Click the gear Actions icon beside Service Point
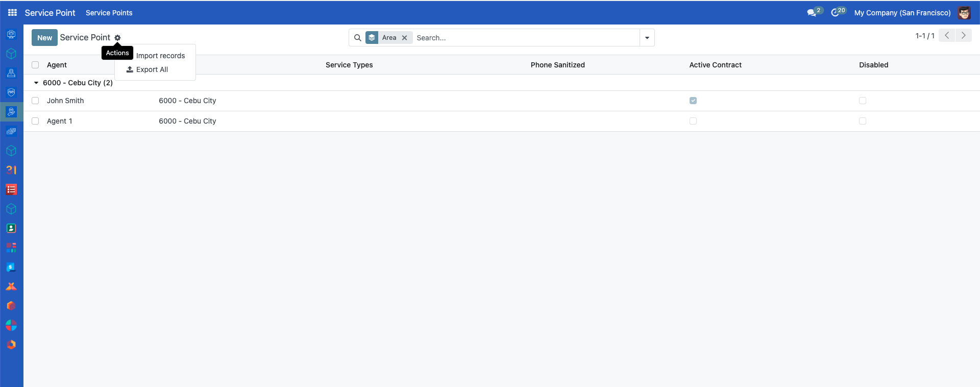Image resolution: width=980 pixels, height=387 pixels. coord(117,38)
